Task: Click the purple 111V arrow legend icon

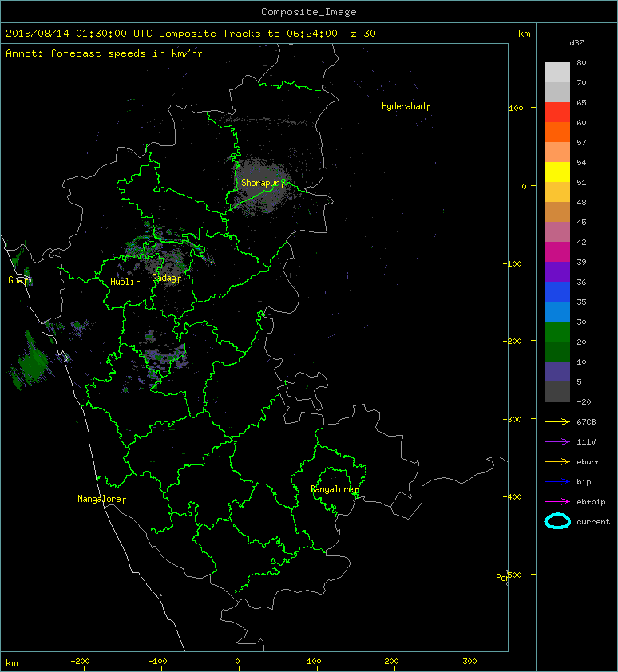Action: [x=557, y=442]
